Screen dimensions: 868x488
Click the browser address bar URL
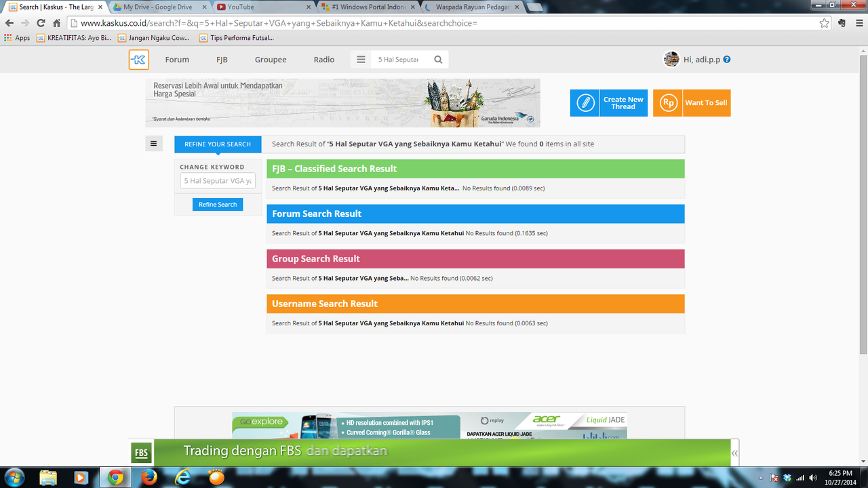point(441,23)
